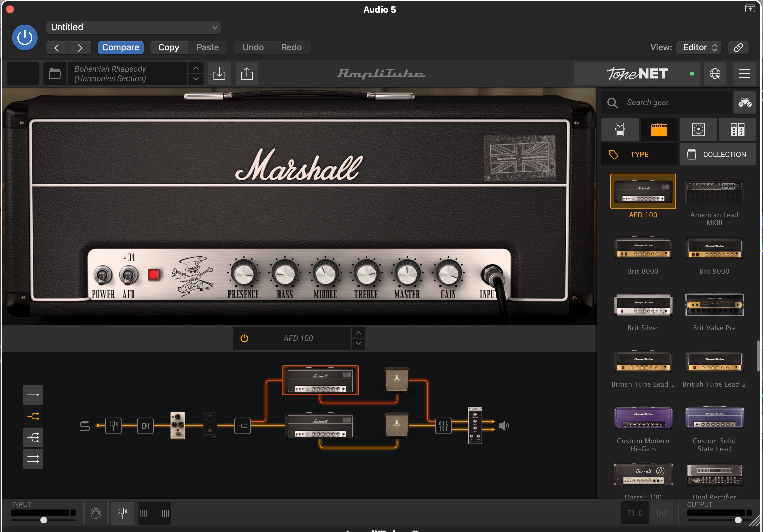This screenshot has height=532, width=763.
Task: Switch to COLLECTION filter tab
Action: (718, 154)
